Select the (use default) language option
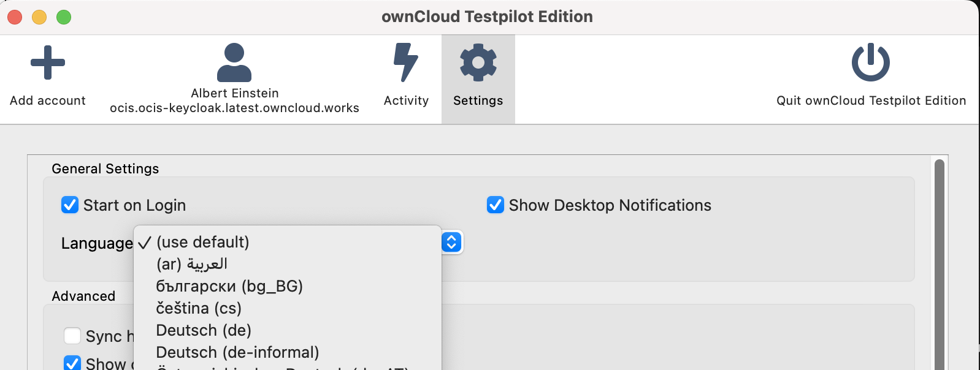 click(x=202, y=242)
